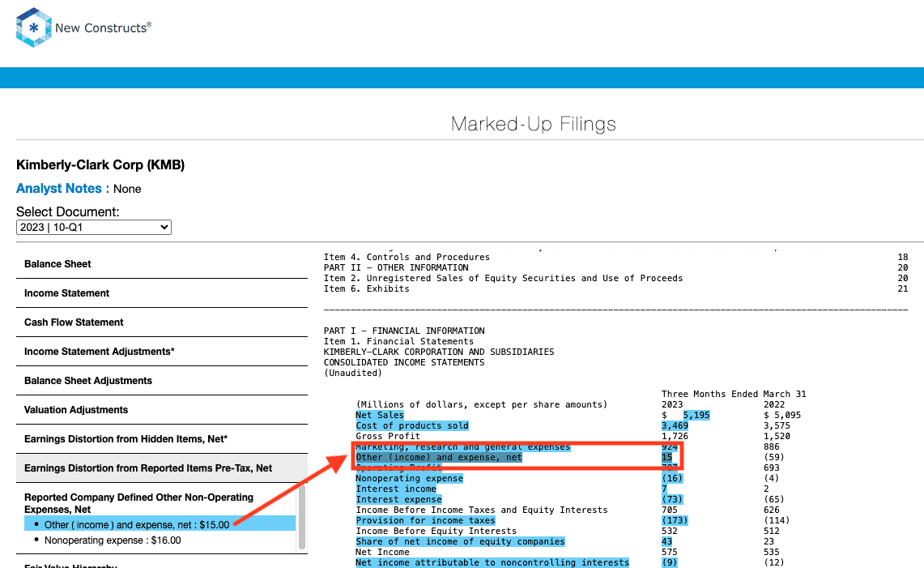Collapse Earnings Distortion from Reported Items Pre-Tax, Net

(162, 468)
